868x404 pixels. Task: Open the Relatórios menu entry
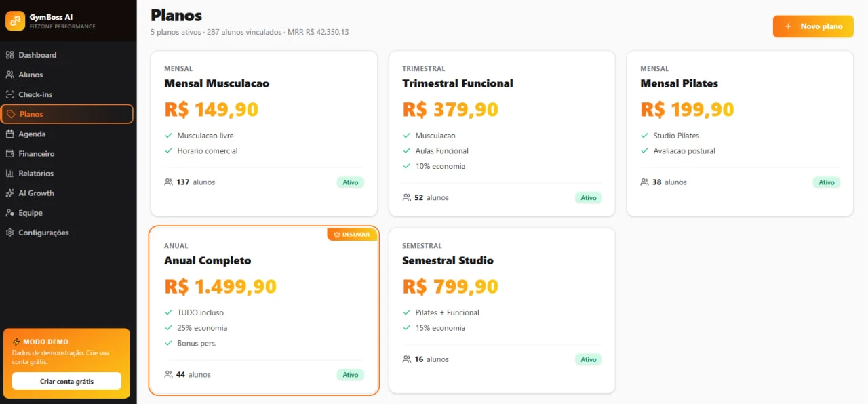pos(68,173)
